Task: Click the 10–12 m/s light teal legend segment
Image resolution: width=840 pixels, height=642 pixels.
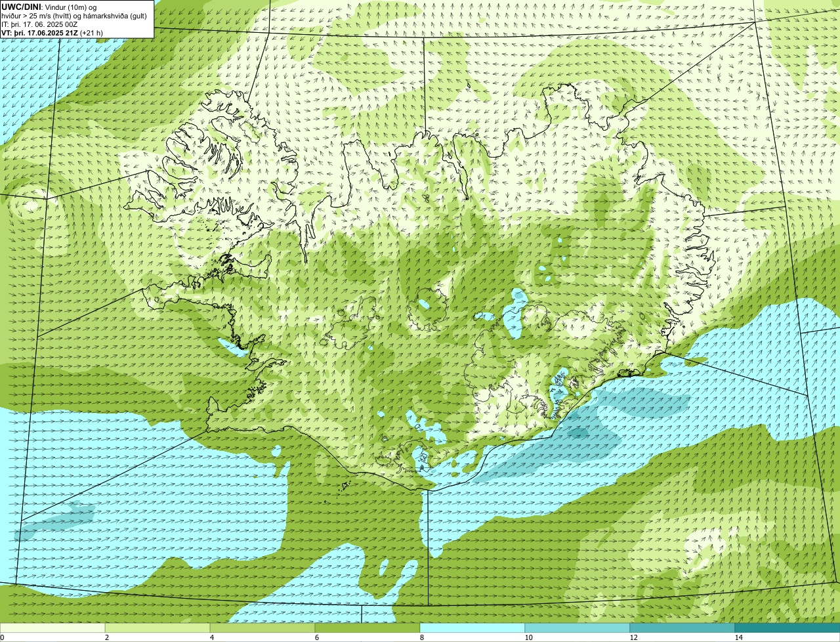Action: click(x=577, y=628)
